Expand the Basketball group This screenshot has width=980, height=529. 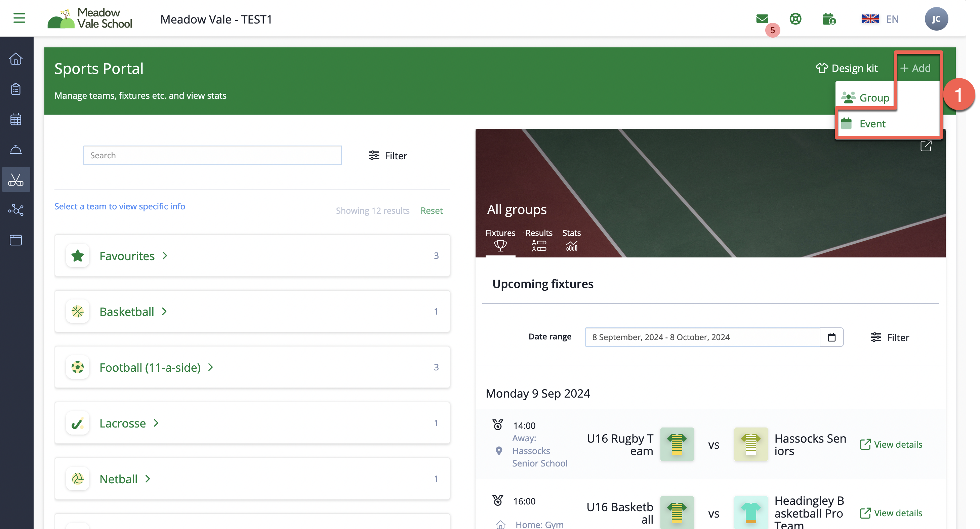[252, 311]
